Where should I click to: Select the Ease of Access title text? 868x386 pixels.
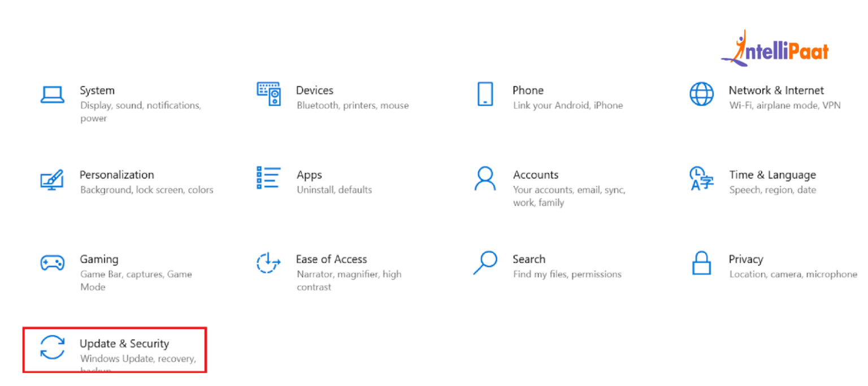click(331, 259)
